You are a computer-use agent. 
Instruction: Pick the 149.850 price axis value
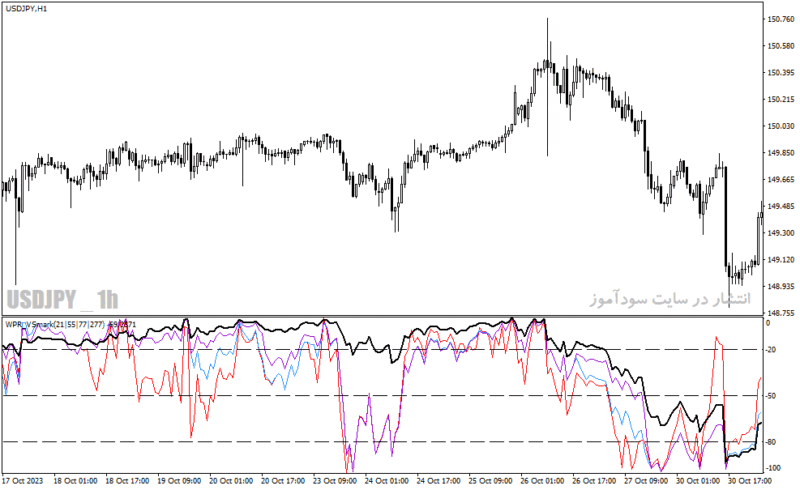click(781, 153)
